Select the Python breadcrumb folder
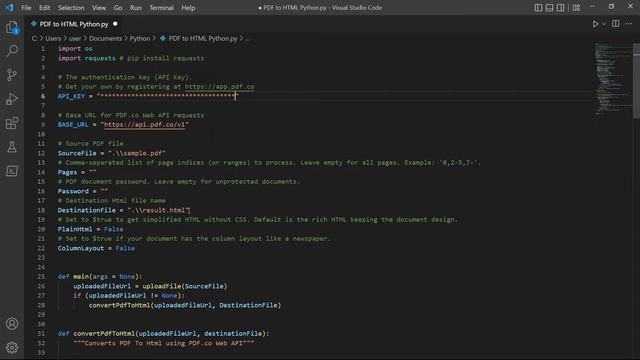Image resolution: width=640 pixels, height=360 pixels. 140,38
